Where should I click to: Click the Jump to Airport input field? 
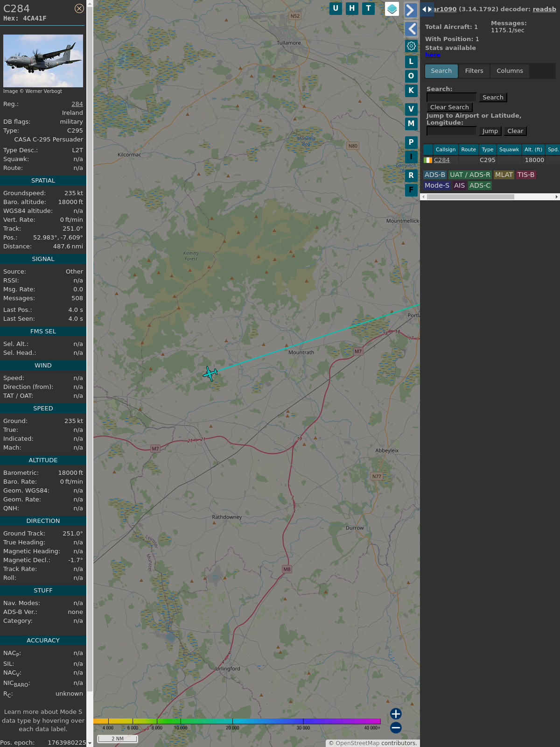(x=451, y=131)
